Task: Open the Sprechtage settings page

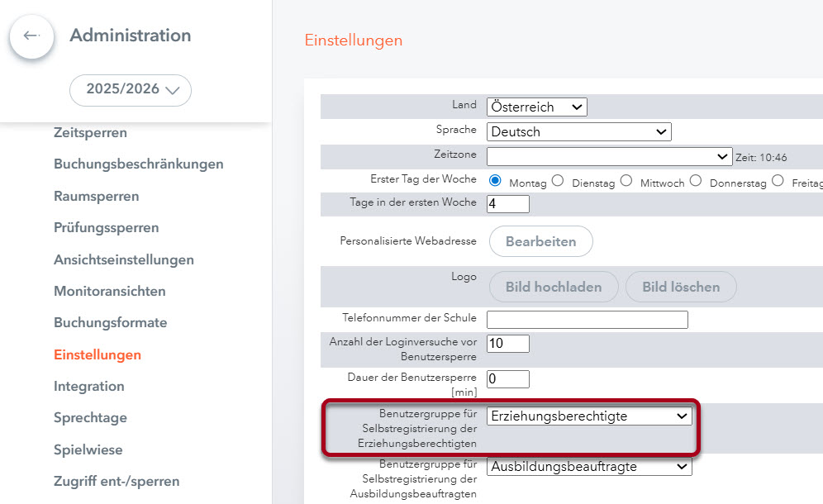Action: tap(90, 418)
